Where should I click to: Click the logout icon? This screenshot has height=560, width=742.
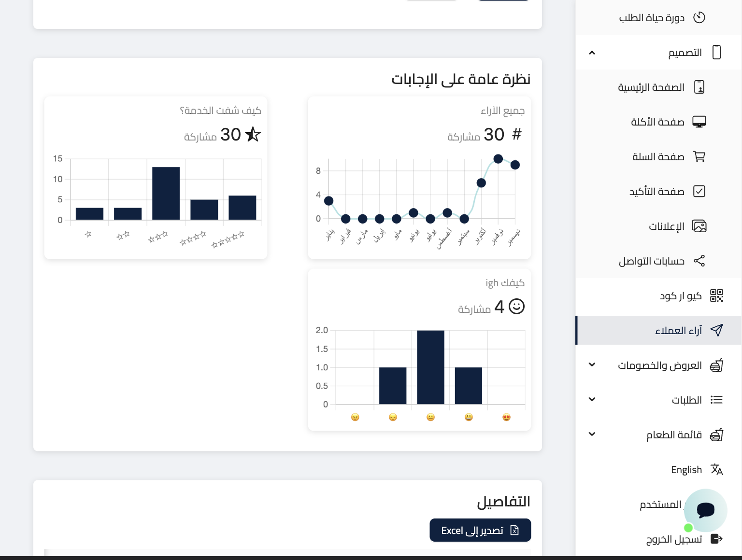(716, 539)
